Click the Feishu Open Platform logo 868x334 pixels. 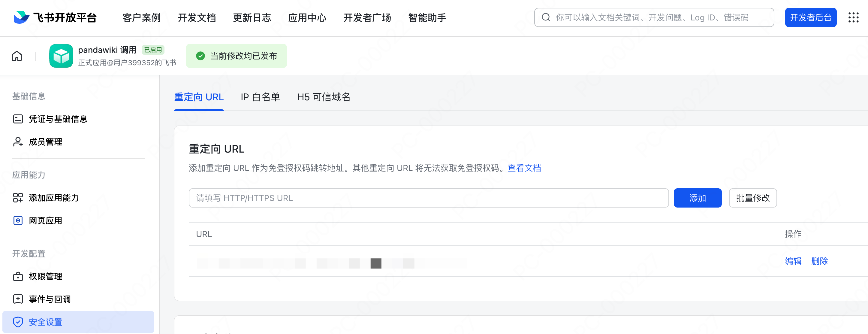55,17
